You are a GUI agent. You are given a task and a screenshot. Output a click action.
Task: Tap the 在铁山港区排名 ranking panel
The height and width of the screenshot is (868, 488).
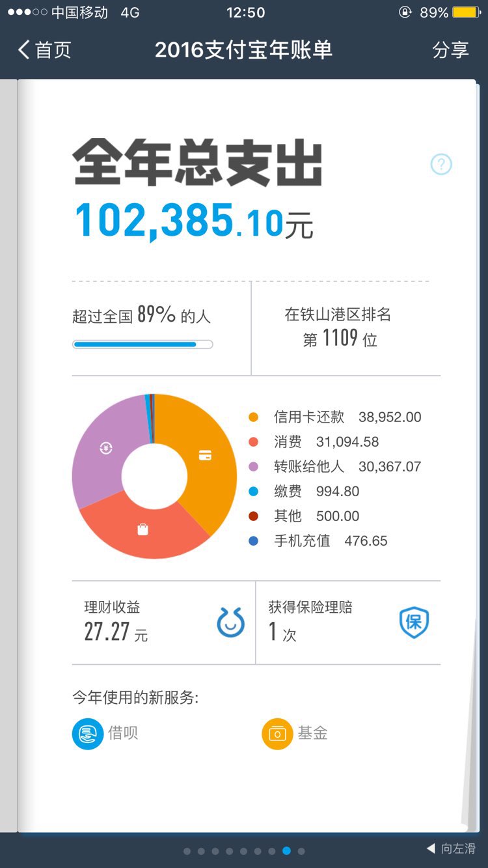pos(340,328)
